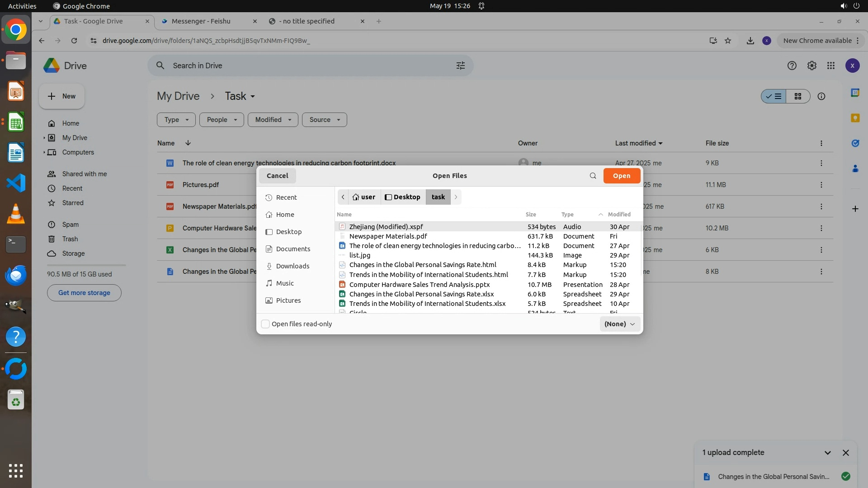The image size is (868, 488).
Task: Expand the (None) file filter dropdown
Action: coord(619,324)
